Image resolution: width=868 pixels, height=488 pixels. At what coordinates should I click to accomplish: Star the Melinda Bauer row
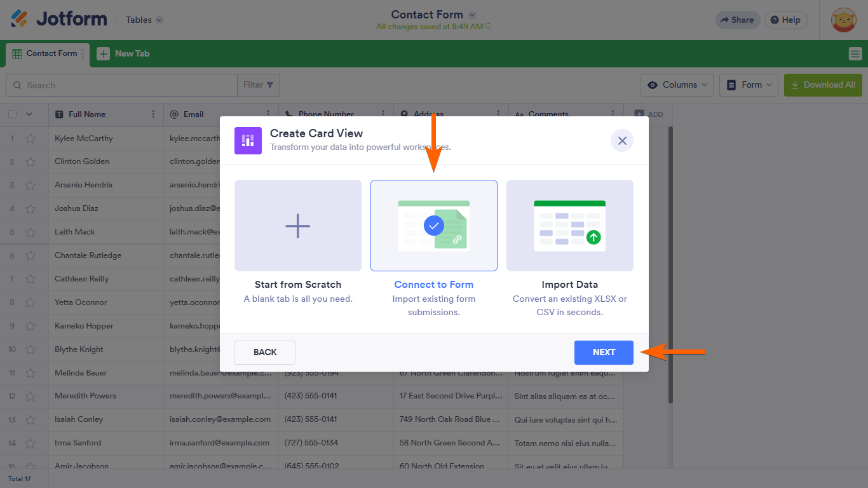point(30,374)
